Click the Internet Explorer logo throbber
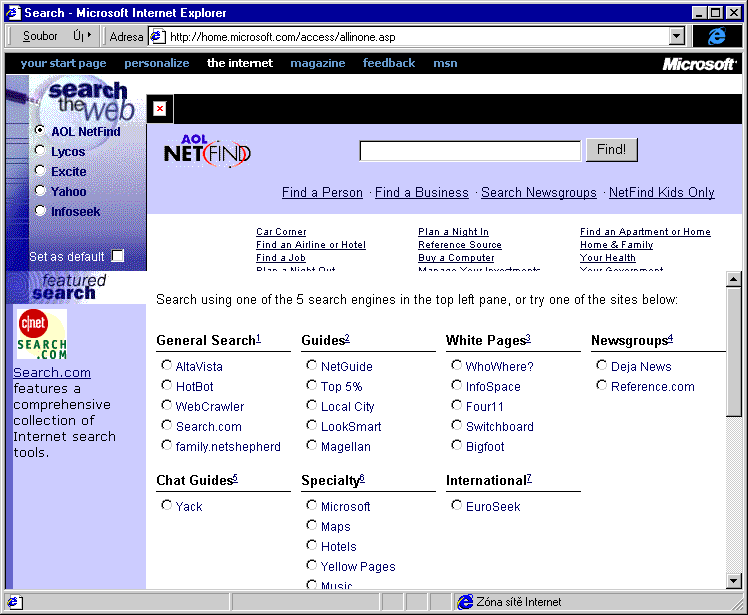Screen dimensions: 748x615 (717, 36)
